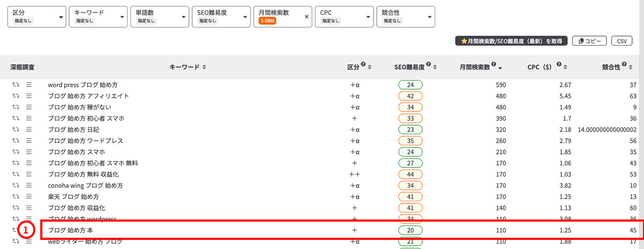
Task: Expand the キーワード filter dropdown
Action: pyautogui.click(x=98, y=17)
